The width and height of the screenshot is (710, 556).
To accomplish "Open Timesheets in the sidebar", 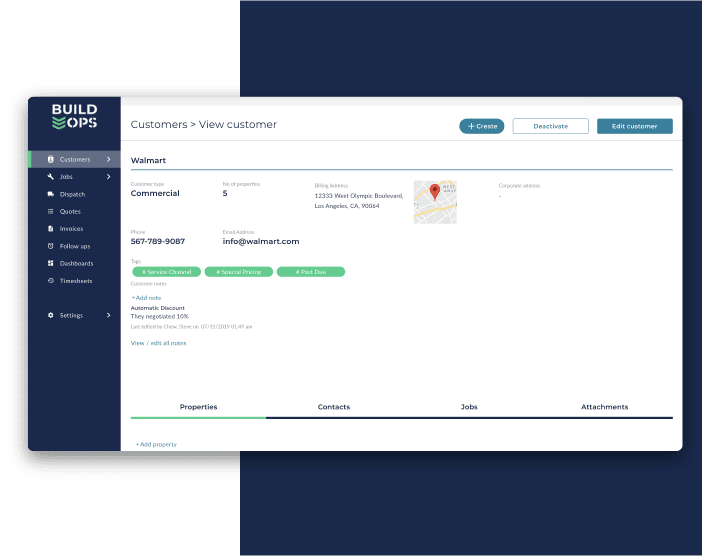I will click(x=74, y=281).
